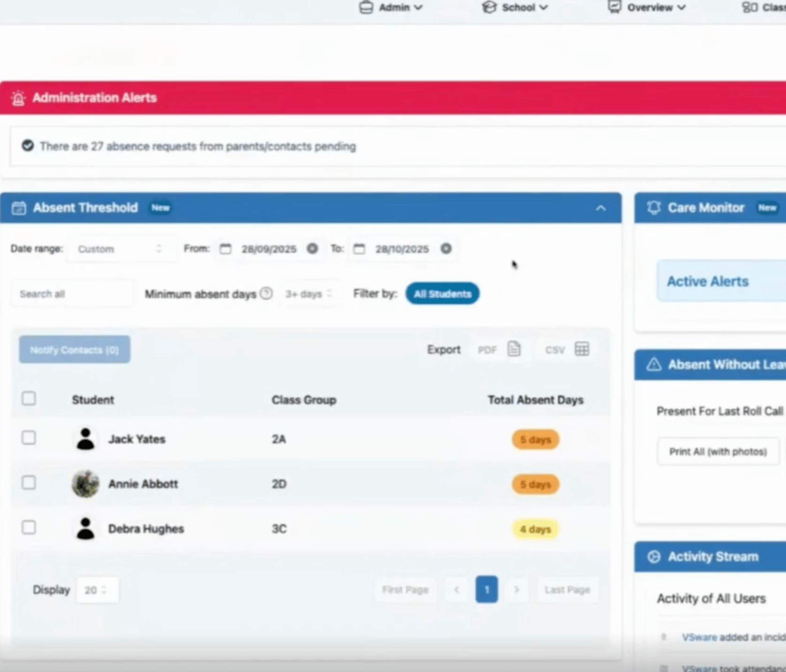
Task: Select page 1 in pagination
Action: pyautogui.click(x=487, y=590)
